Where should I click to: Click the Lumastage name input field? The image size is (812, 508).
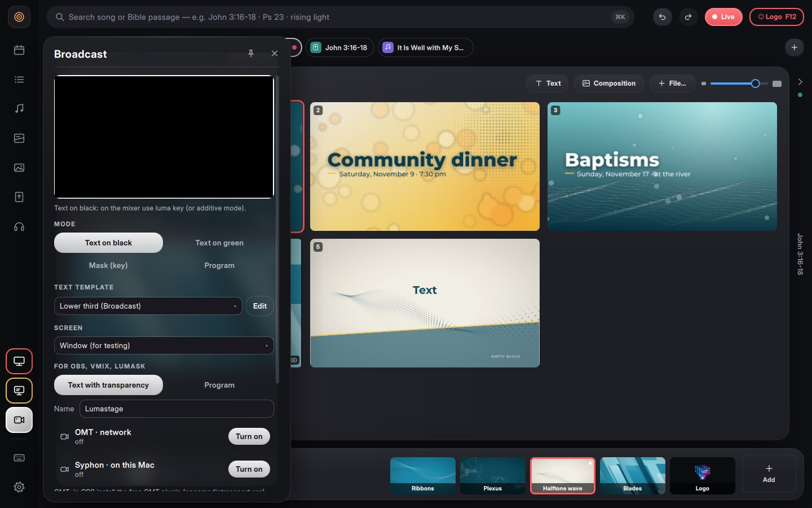coord(176,409)
